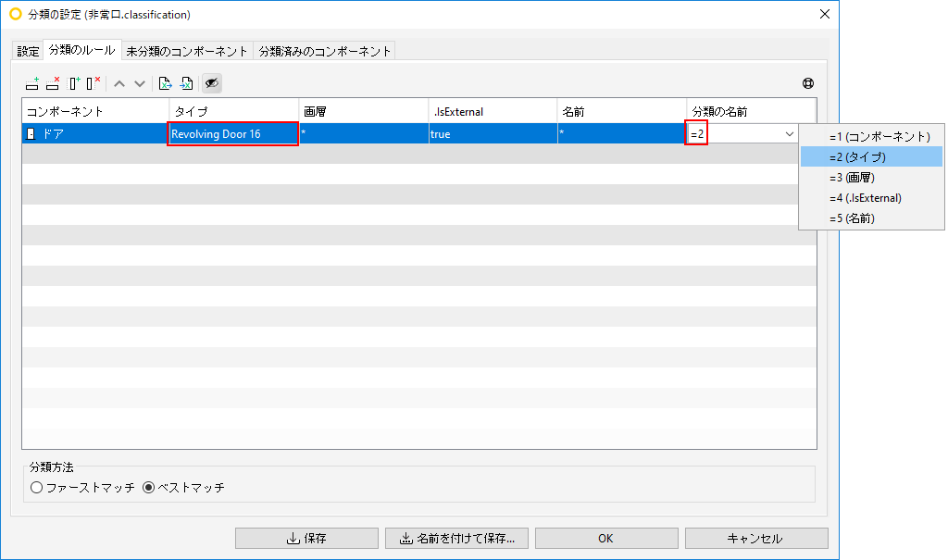Click the add column icon

point(74,83)
